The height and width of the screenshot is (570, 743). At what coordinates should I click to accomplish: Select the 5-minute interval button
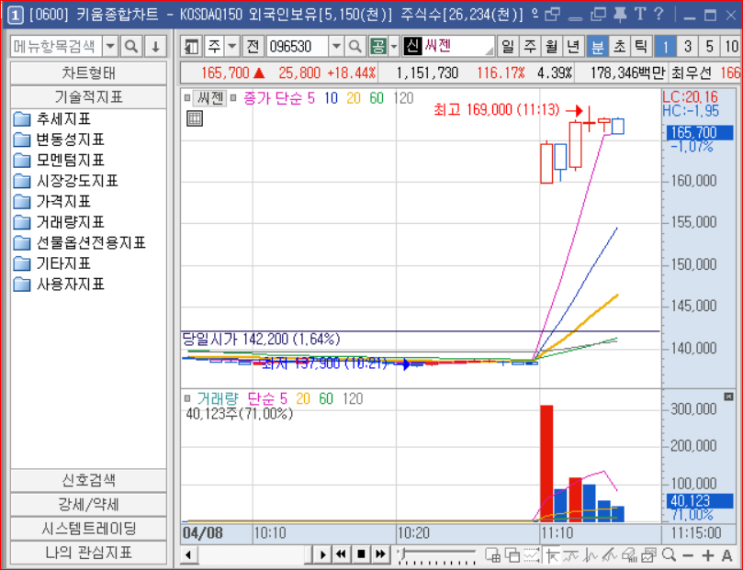709,46
